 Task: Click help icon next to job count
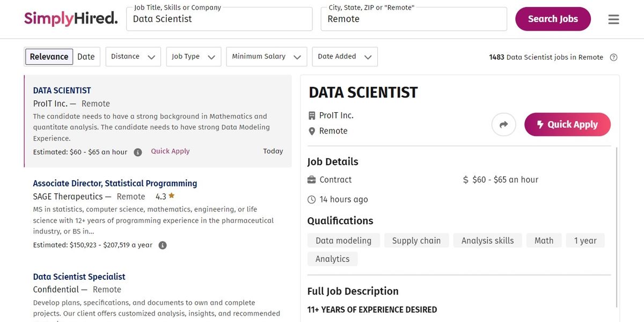click(614, 57)
